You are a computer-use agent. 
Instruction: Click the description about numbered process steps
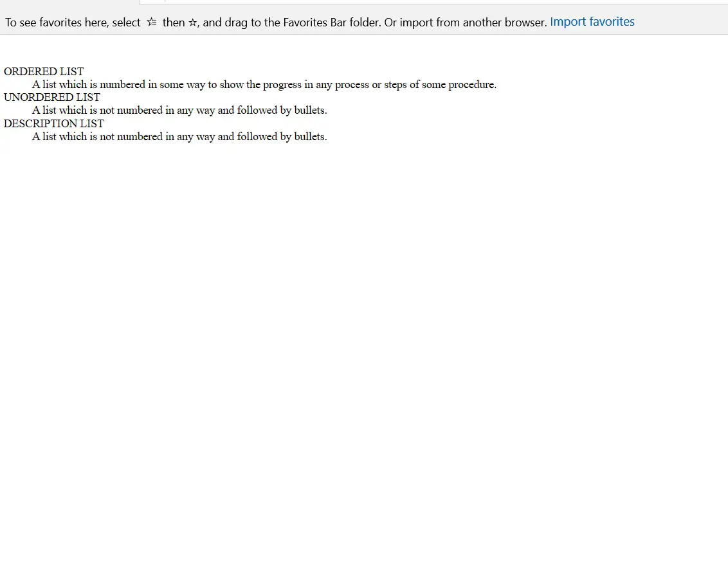coord(264,84)
